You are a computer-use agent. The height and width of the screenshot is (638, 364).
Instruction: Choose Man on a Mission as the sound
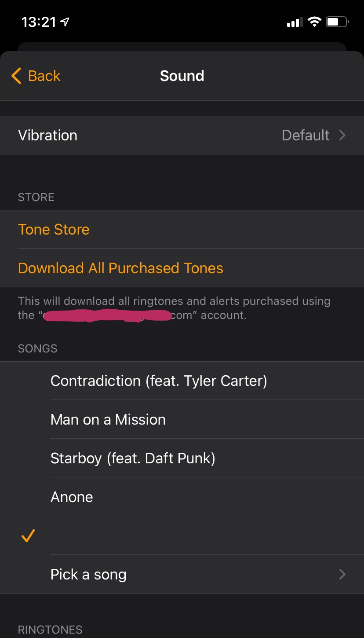[108, 419]
